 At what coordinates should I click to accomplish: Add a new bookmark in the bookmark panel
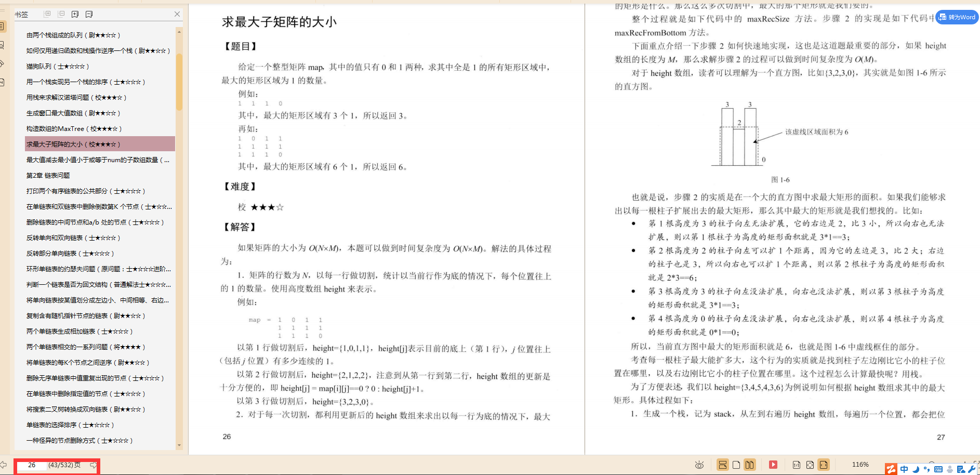(75, 14)
